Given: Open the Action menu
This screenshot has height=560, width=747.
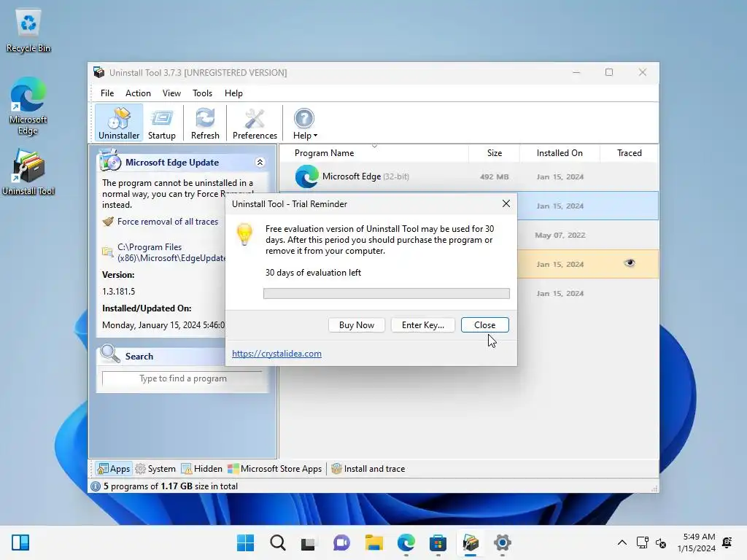Looking at the screenshot, I should tap(138, 93).
